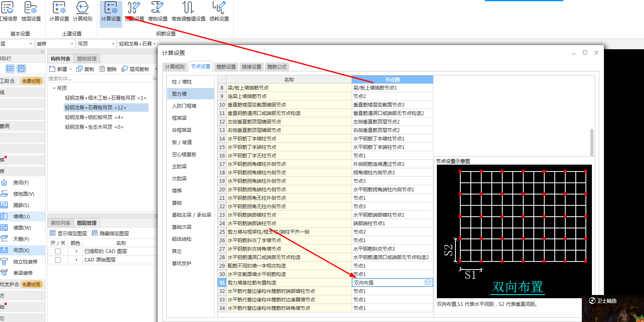Switch to 箍筋公式 tab
The image size is (644, 322).
[277, 67]
